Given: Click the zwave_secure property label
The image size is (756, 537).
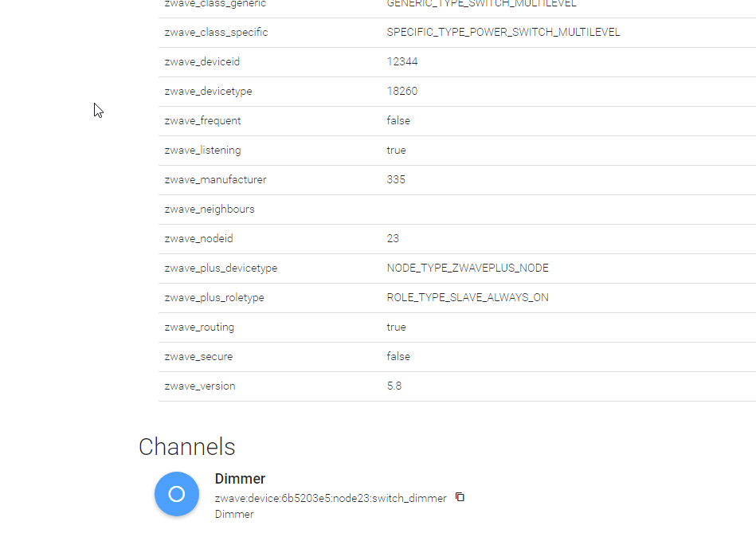Looking at the screenshot, I should coord(198,357).
